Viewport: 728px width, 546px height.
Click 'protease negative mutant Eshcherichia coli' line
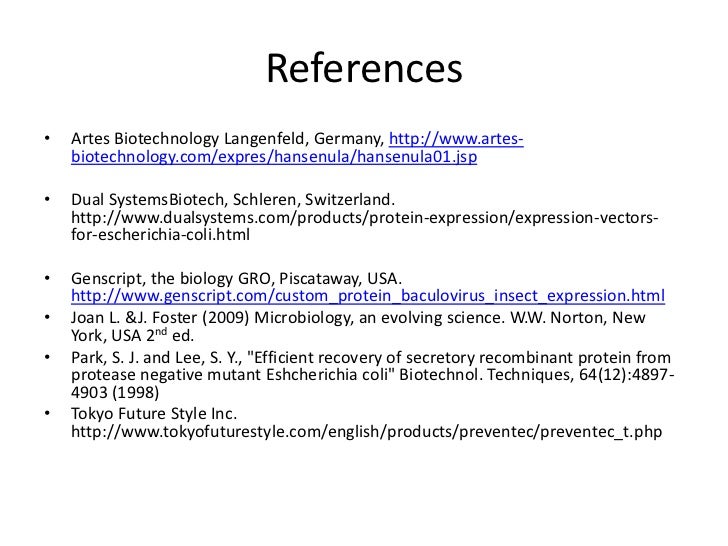tap(373, 375)
